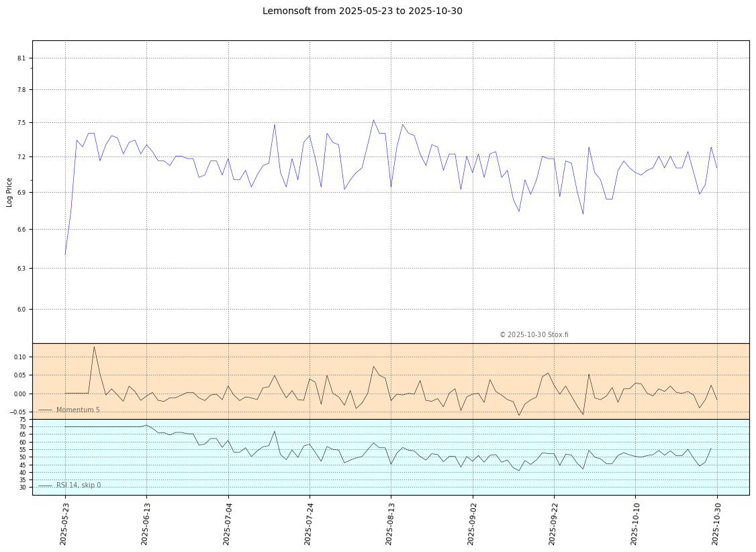756x552 pixels.
Task: Click the 2025-09-02 x-axis date label
Action: coord(471,522)
